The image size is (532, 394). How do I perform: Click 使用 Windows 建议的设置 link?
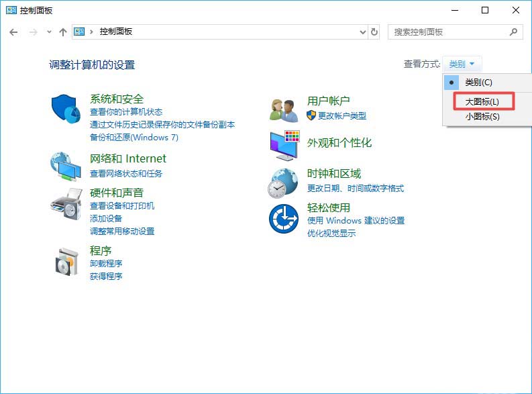pyautogui.click(x=356, y=221)
